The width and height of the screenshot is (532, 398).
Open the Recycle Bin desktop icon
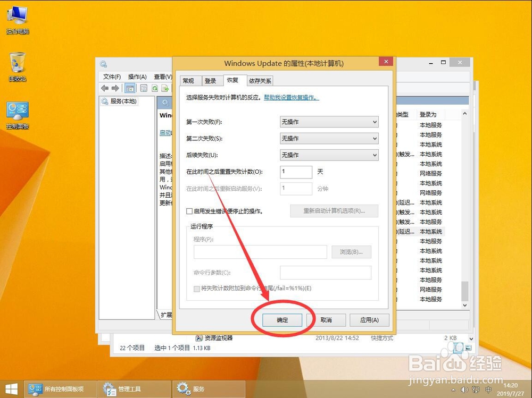coord(18,66)
